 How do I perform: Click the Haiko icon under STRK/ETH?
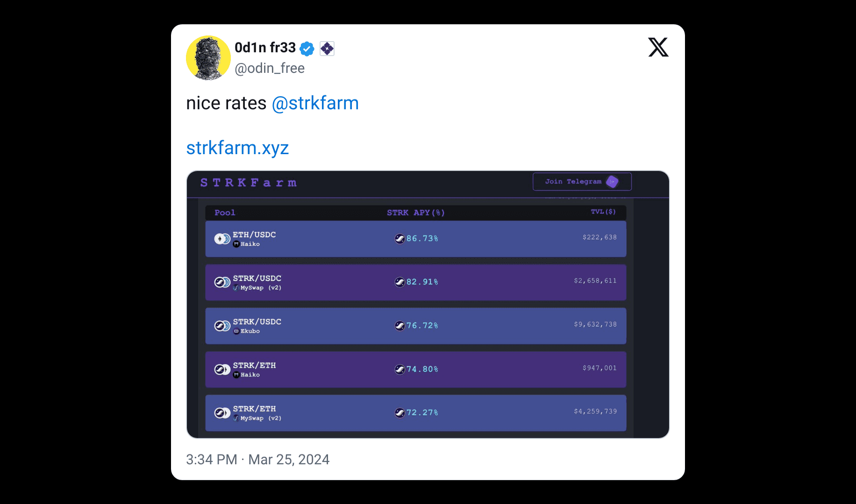236,375
